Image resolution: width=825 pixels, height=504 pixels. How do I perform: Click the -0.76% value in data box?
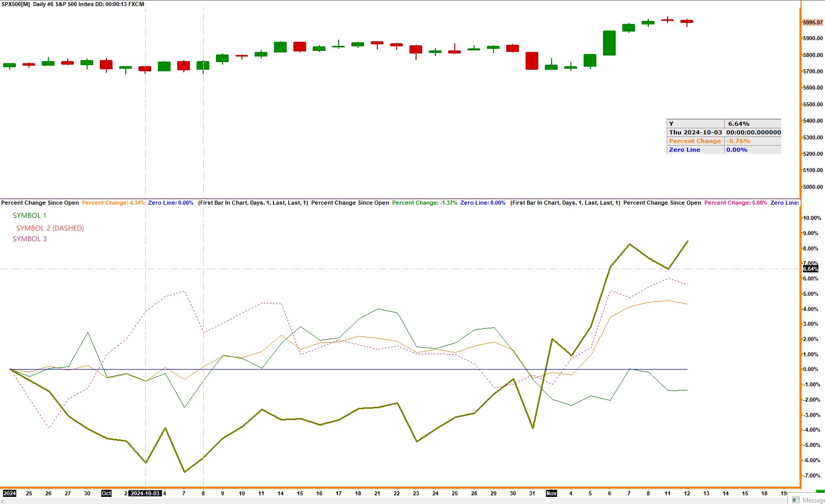[738, 141]
